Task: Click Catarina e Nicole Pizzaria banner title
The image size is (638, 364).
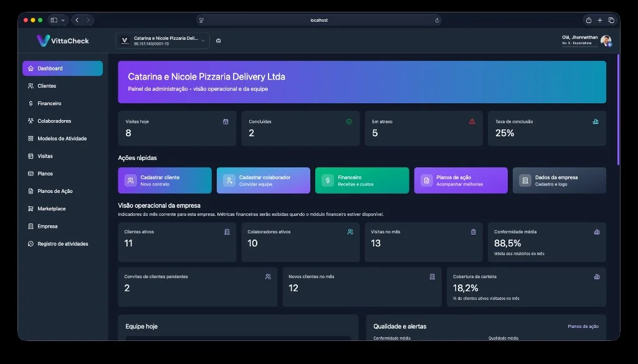Action: point(206,77)
